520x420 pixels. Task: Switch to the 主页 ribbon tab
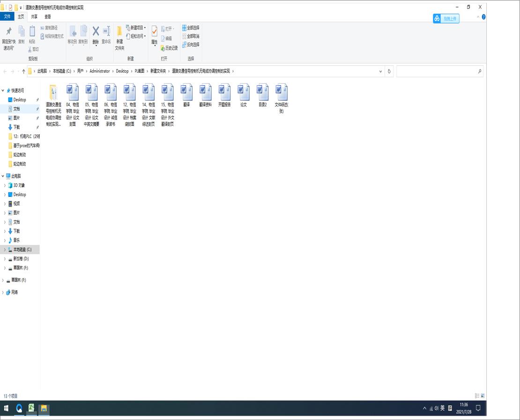(21, 16)
